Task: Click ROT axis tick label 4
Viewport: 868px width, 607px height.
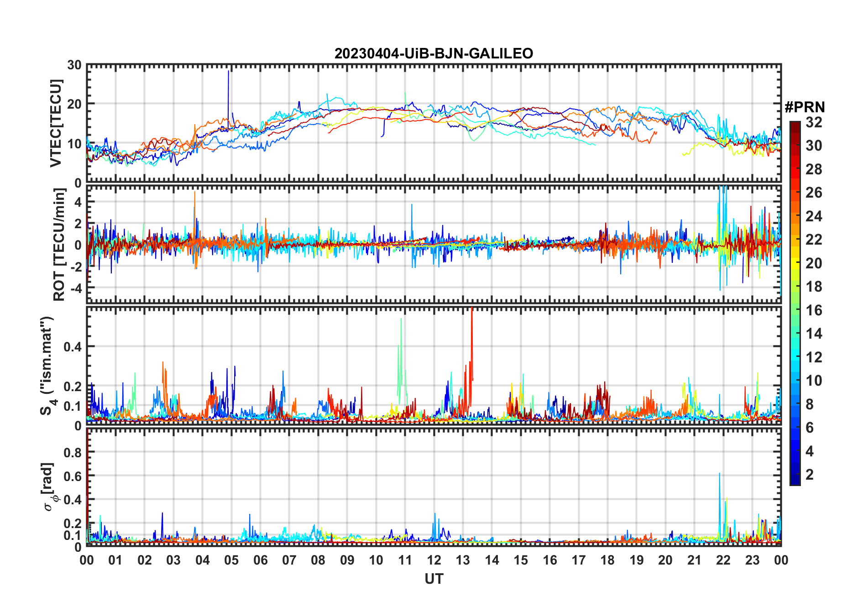Action: pos(78,202)
